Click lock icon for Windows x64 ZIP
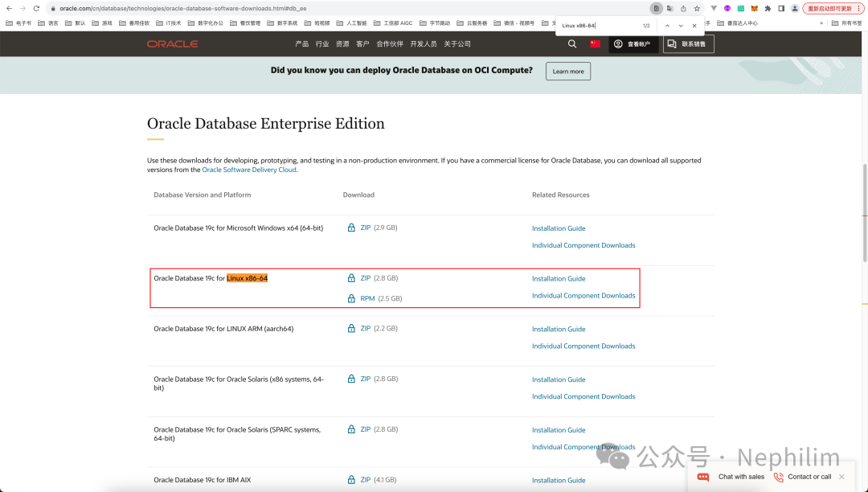 click(351, 228)
